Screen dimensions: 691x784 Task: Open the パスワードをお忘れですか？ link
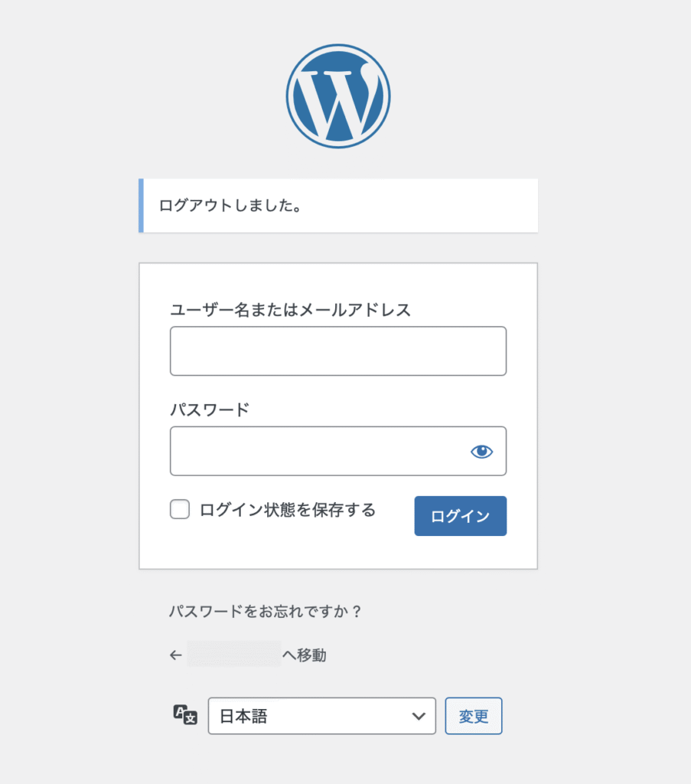pyautogui.click(x=265, y=612)
